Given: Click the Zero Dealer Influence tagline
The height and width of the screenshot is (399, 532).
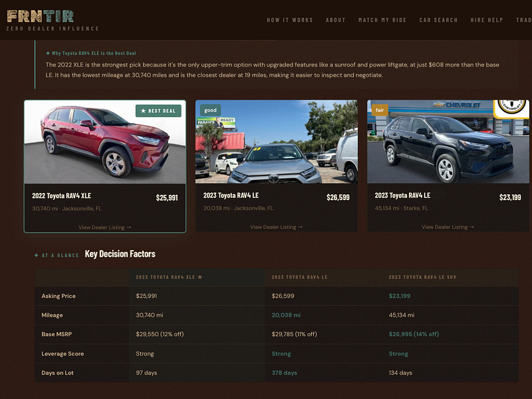Looking at the screenshot, I should tap(53, 29).
